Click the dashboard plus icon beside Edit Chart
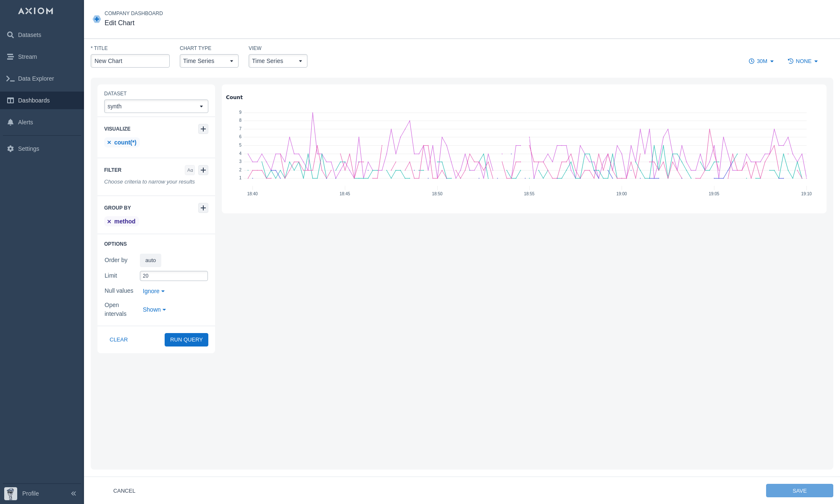This screenshot has height=504, width=840. click(x=97, y=19)
